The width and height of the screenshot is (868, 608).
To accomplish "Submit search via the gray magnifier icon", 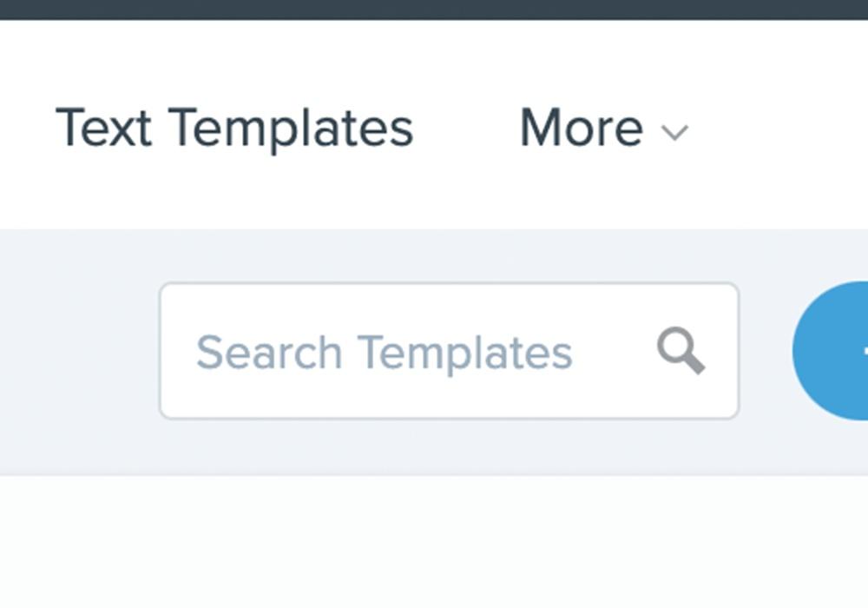I will pos(681,351).
